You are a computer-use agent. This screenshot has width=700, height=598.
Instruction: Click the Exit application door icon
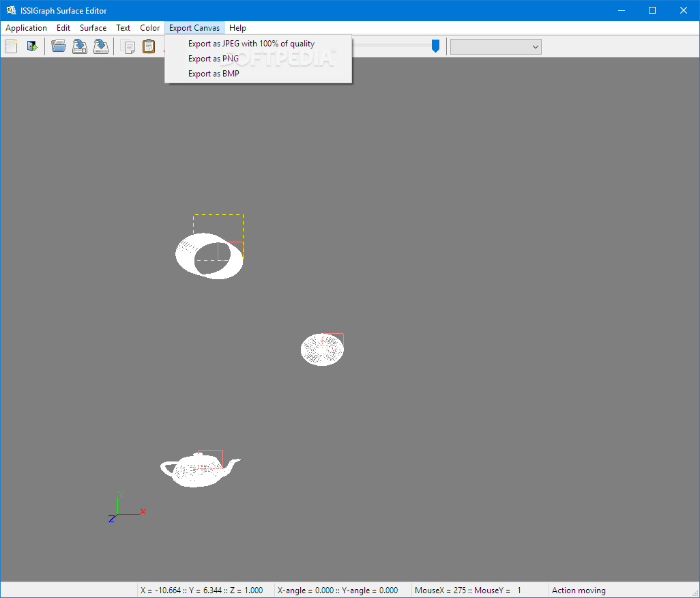click(x=32, y=46)
